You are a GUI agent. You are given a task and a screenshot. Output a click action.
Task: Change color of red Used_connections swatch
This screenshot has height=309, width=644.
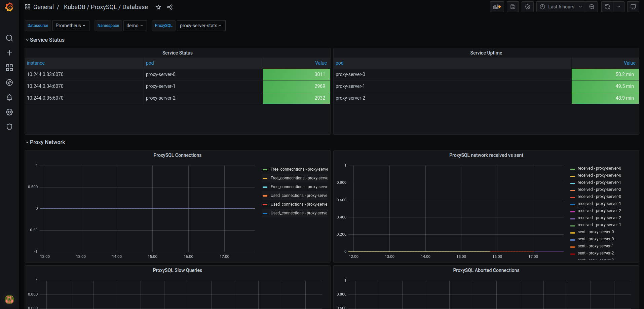(x=265, y=205)
